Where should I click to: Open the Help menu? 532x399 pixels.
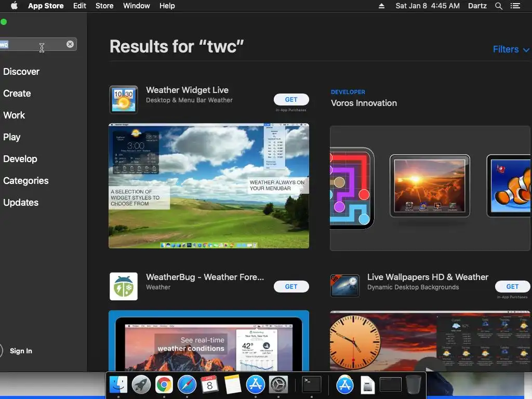[x=167, y=6]
